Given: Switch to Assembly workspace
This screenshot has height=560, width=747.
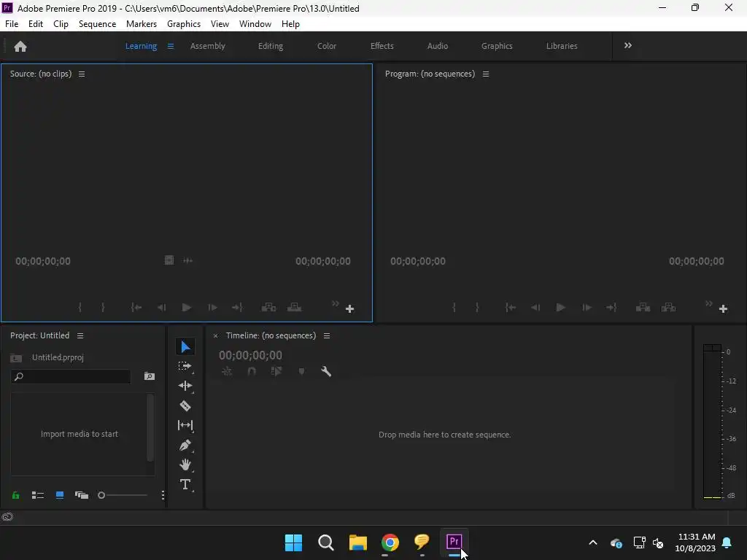Looking at the screenshot, I should [208, 46].
